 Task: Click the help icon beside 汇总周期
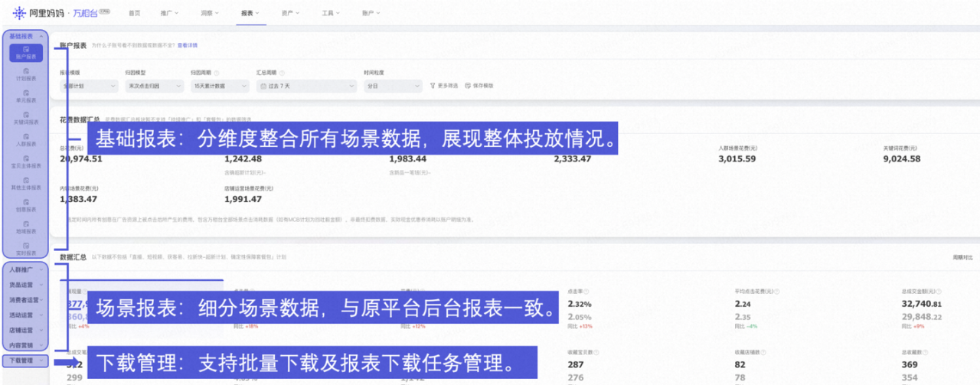[x=283, y=72]
